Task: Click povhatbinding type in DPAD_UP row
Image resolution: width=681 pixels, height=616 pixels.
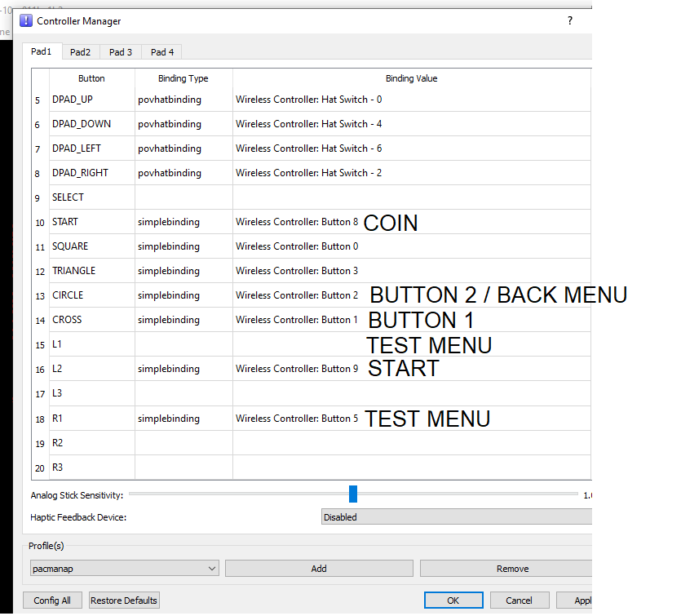Action: [184, 100]
